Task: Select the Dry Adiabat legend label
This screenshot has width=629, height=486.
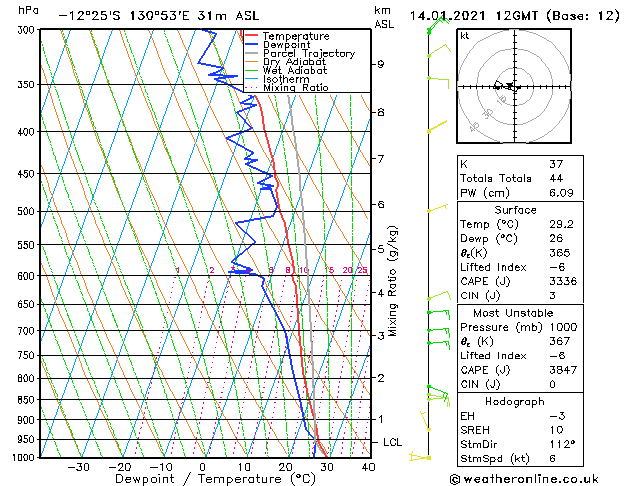Action: (294, 62)
